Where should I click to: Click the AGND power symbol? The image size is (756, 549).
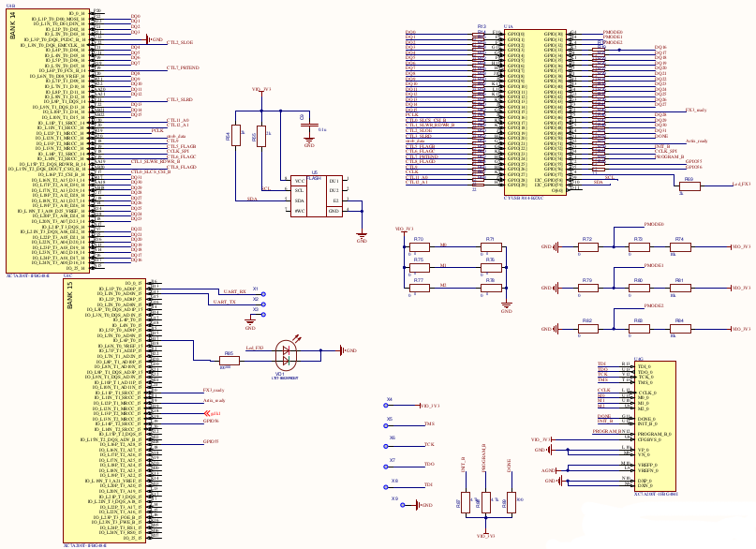pos(550,470)
